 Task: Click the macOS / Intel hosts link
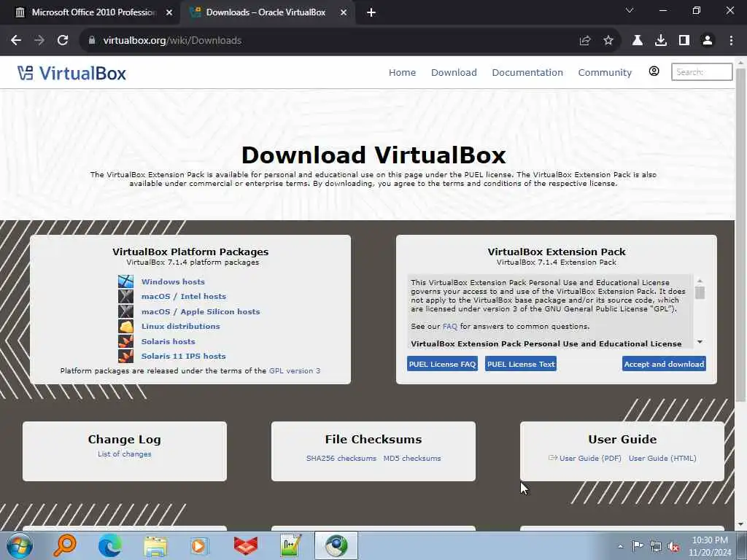click(183, 296)
